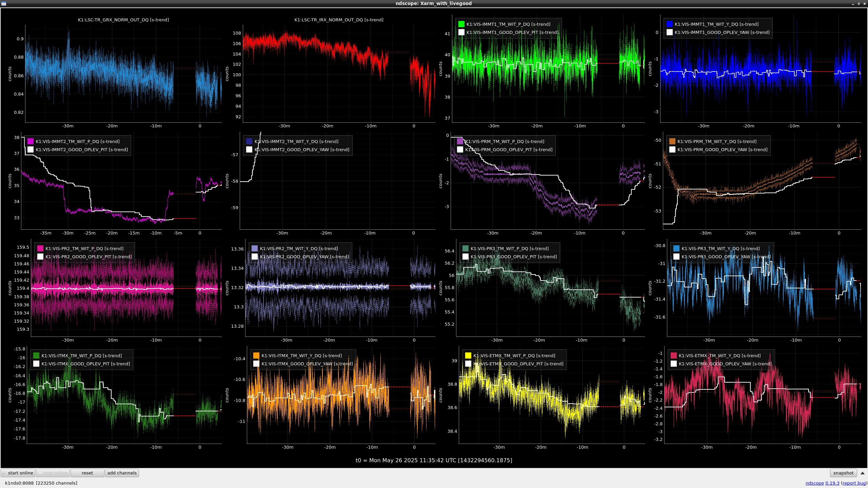Click the white PRM_GOOD_OPLEV_YAW legend swatch
This screenshot has height=488, width=868.
pos(672,149)
